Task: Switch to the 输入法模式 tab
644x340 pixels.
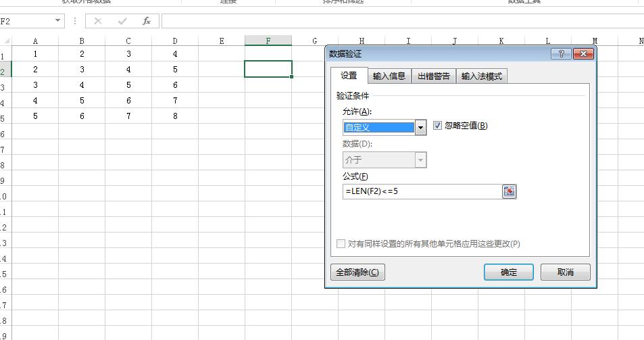Action: tap(482, 76)
